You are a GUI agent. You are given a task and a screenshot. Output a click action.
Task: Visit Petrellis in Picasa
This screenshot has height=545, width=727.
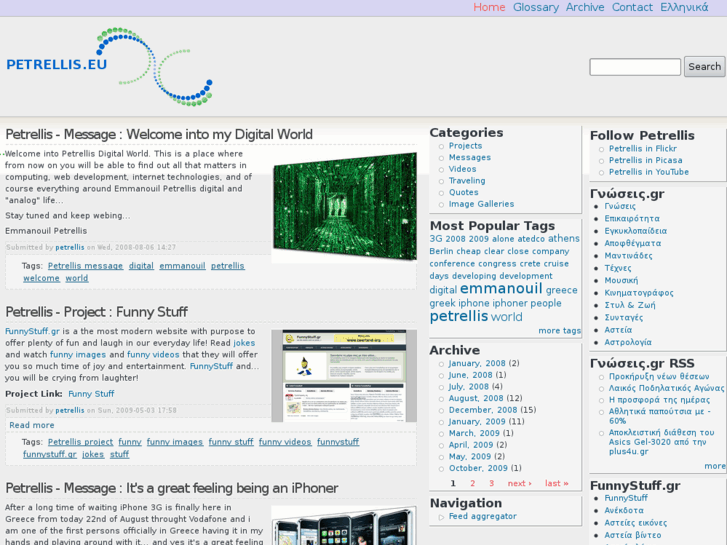645,160
